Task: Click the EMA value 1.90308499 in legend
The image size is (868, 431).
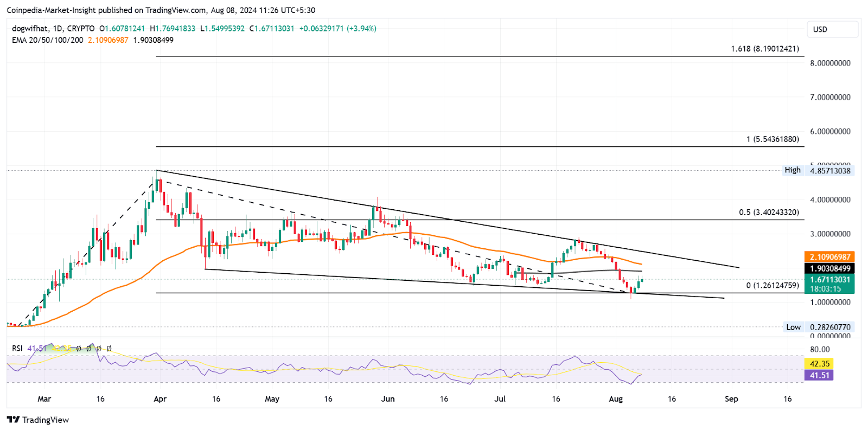Action: [154, 40]
